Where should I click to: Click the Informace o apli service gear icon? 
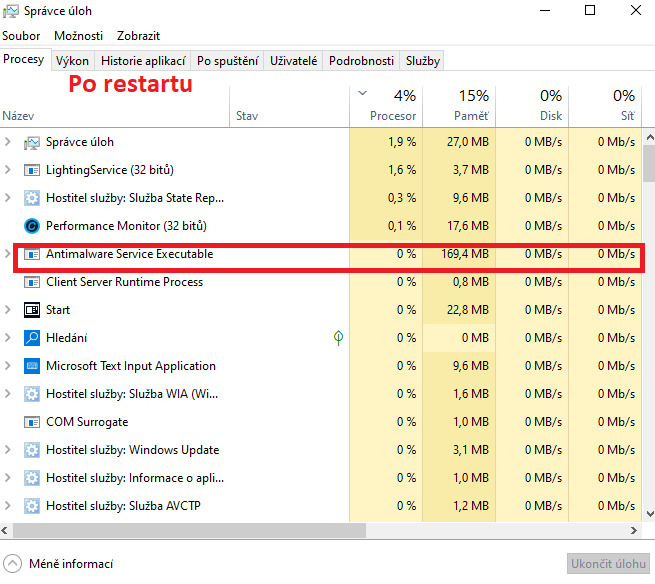click(32, 478)
